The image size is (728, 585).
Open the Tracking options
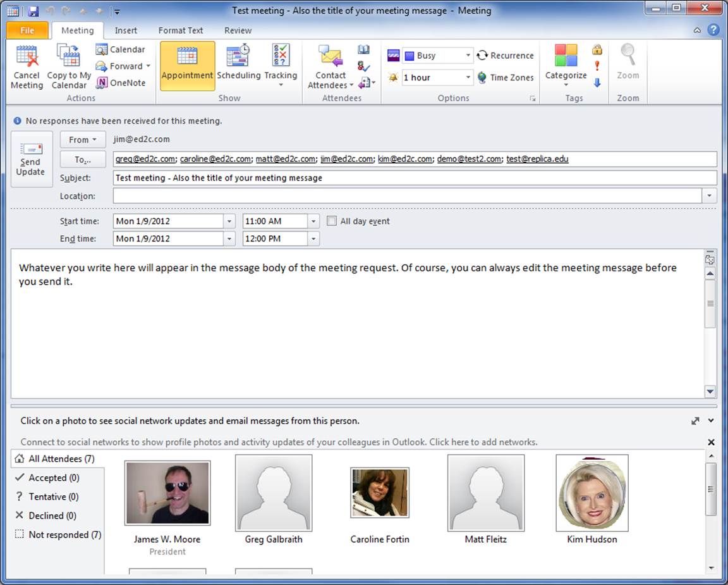pyautogui.click(x=281, y=56)
